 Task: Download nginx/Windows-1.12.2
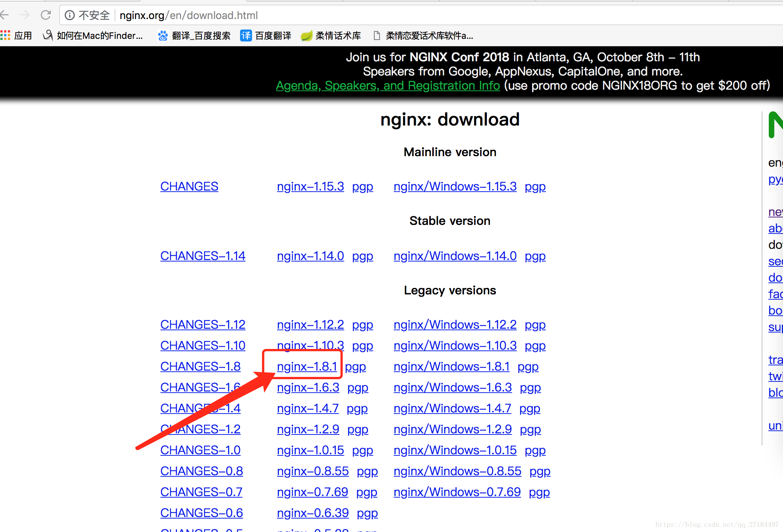[x=455, y=325]
